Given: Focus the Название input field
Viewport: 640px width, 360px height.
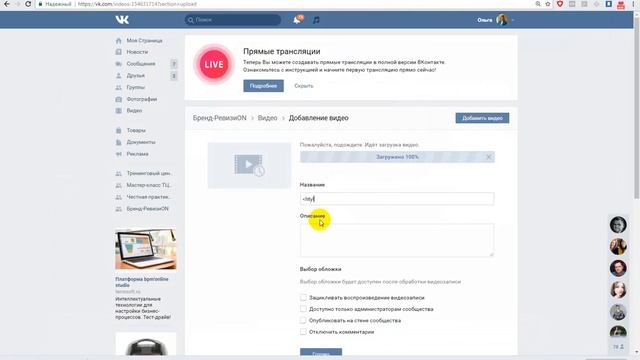Looking at the screenshot, I should coord(397,199).
